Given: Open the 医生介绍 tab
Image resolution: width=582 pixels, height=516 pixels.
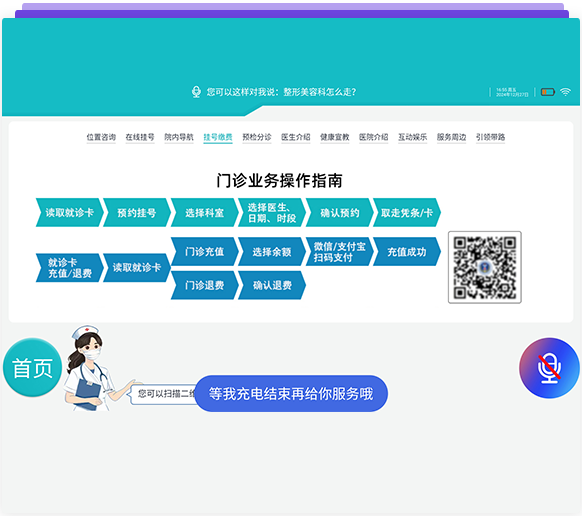Looking at the screenshot, I should coord(296,137).
